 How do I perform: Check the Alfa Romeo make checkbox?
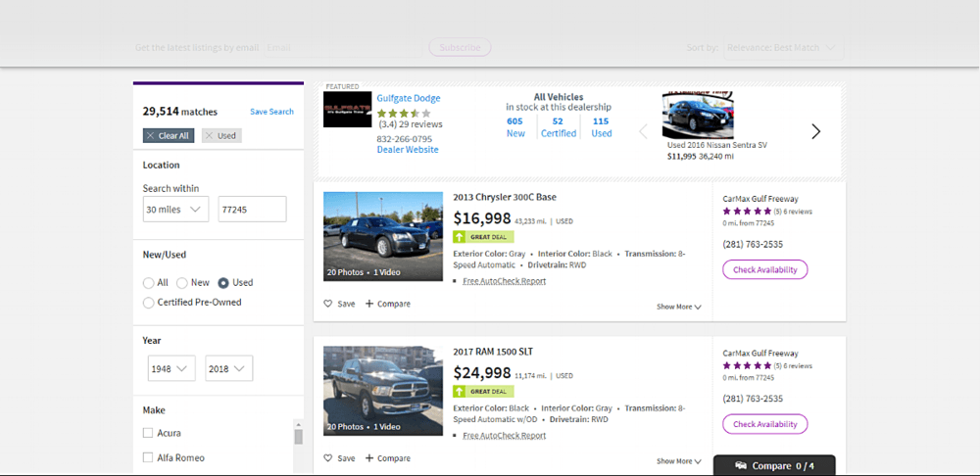(x=148, y=457)
